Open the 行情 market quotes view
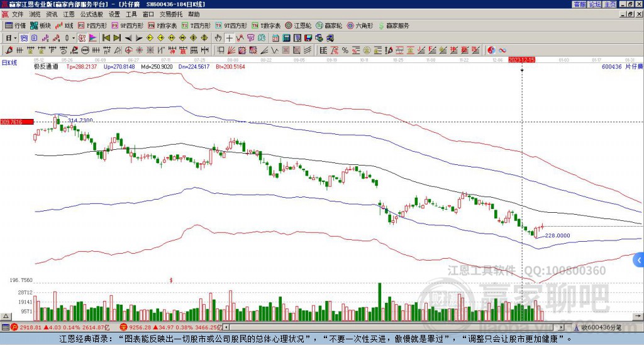This screenshot has width=644, height=345. coord(15,25)
